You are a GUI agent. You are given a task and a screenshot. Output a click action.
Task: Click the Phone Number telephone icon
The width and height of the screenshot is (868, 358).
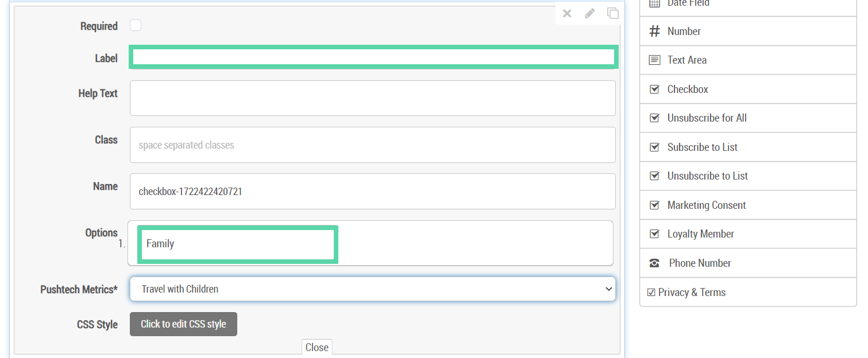coord(654,263)
